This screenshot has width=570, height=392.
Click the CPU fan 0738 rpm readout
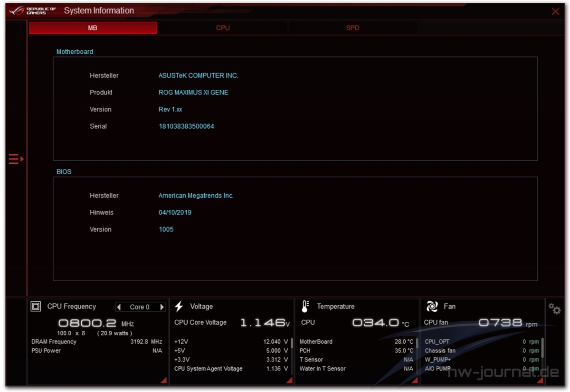pyautogui.click(x=508, y=323)
